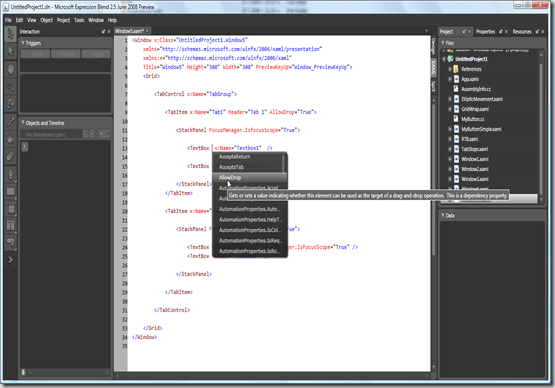Undock the Properties panel

501,32
